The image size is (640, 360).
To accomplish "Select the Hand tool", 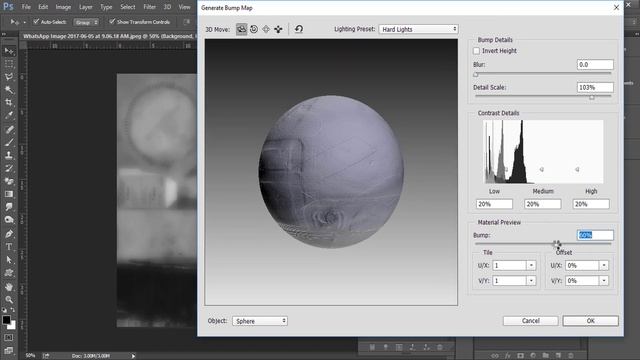I will [x=9, y=287].
